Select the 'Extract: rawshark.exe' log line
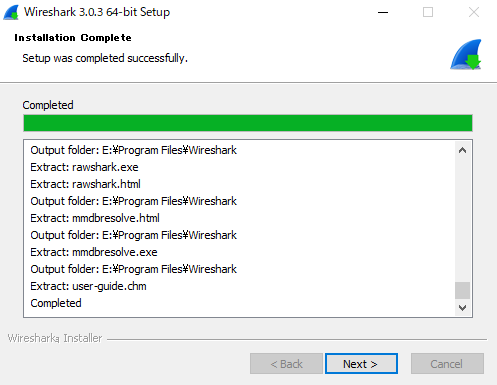497x385 pixels. [84, 167]
